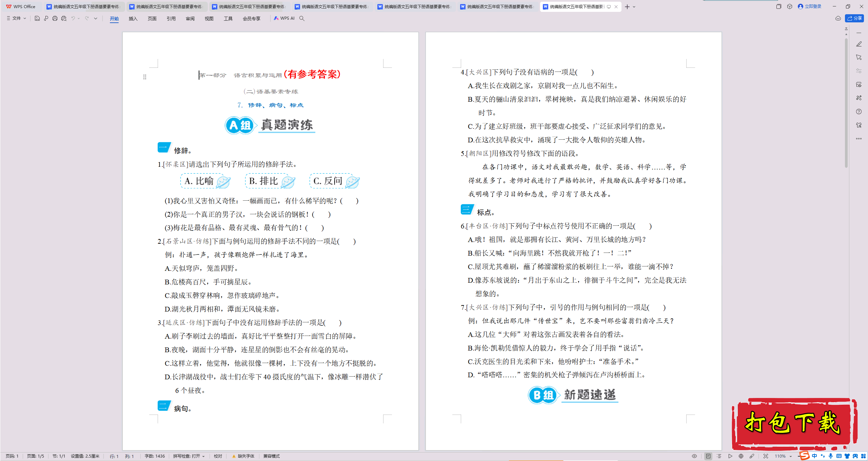868x461 pixels.
Task: Close the active document tab
Action: coord(616,7)
